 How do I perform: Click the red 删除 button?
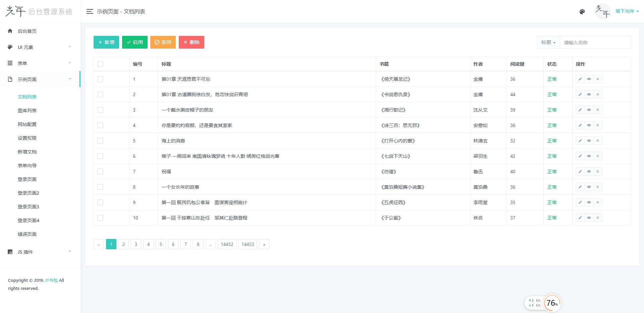(192, 42)
